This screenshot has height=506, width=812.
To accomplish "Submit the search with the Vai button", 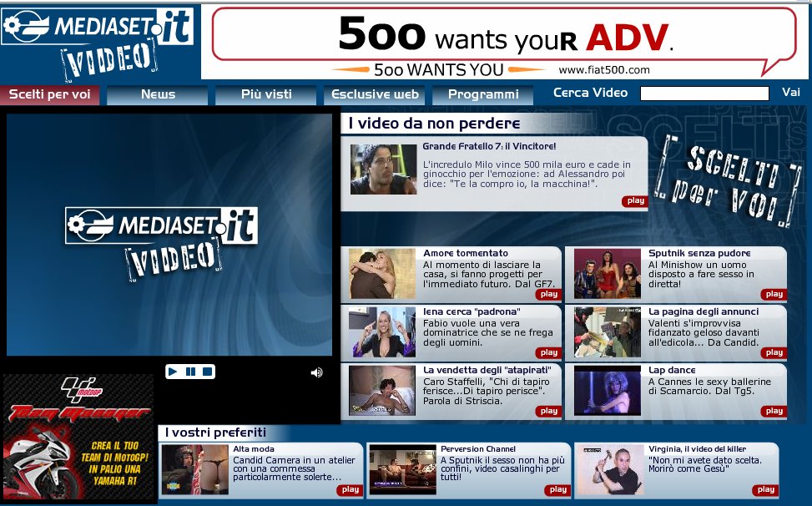I will pyautogui.click(x=791, y=93).
